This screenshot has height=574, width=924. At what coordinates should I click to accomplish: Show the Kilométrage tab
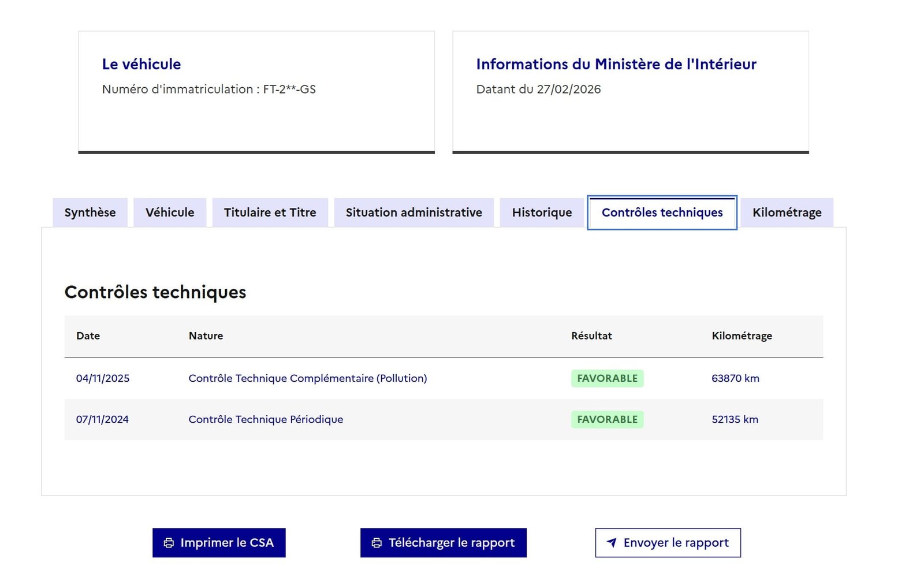click(x=787, y=213)
